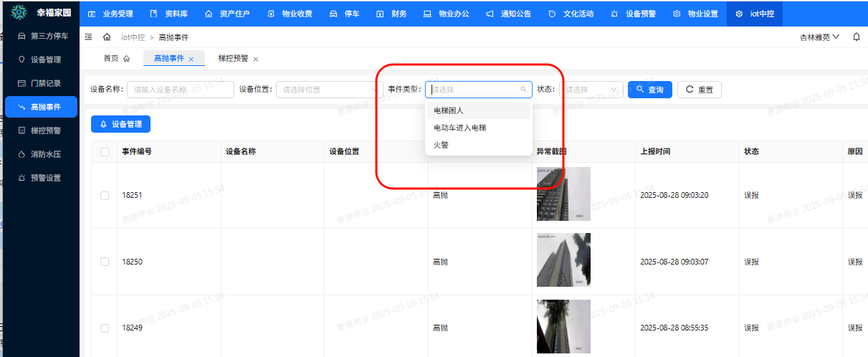
Task: Open snapshot thumbnail for event 18251
Action: (x=563, y=194)
